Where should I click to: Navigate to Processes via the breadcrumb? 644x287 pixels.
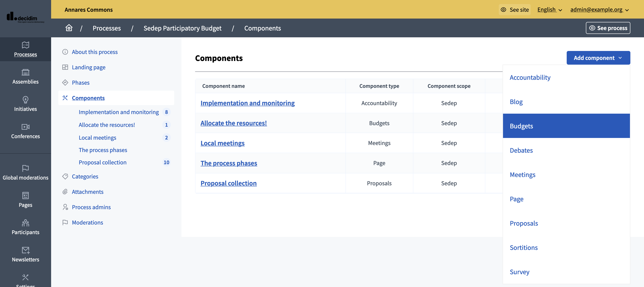(107, 28)
